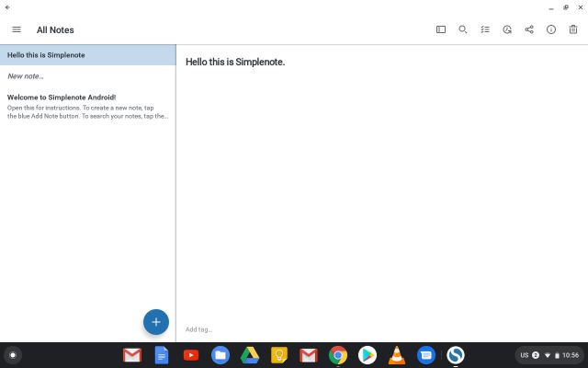This screenshot has width=588, height=368.
Task: Launch VLC media player from the shelf
Action: (x=397, y=355)
